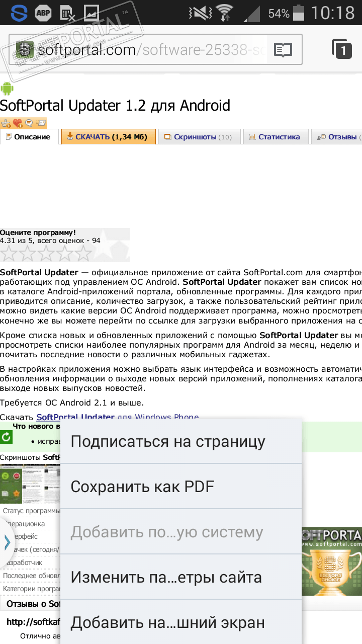Tap the 'http://softkaf' reviewer name

34,622
